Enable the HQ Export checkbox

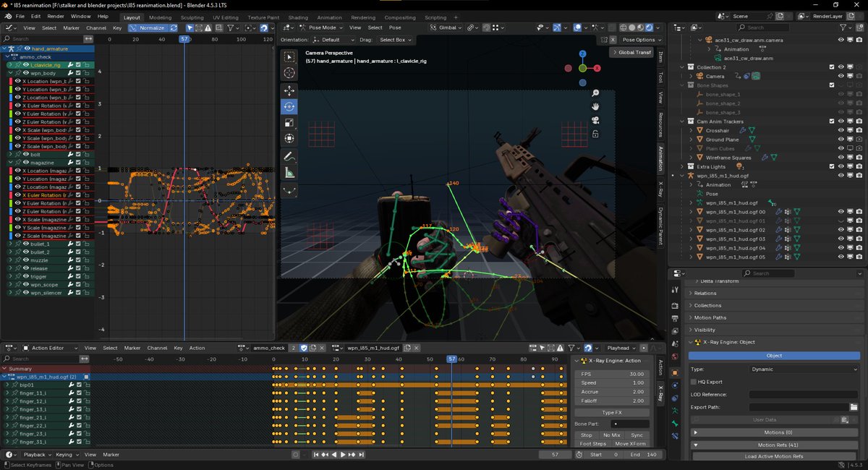click(x=692, y=381)
